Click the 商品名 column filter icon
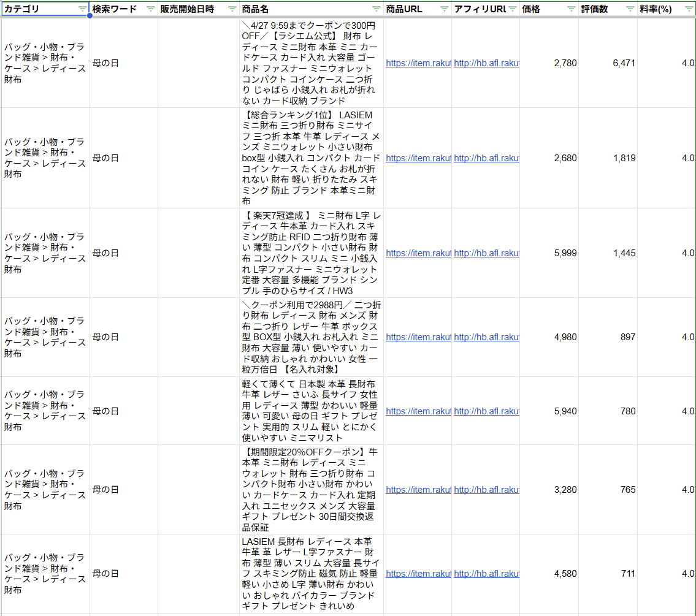Screen dimensions: 696x616 [377, 9]
